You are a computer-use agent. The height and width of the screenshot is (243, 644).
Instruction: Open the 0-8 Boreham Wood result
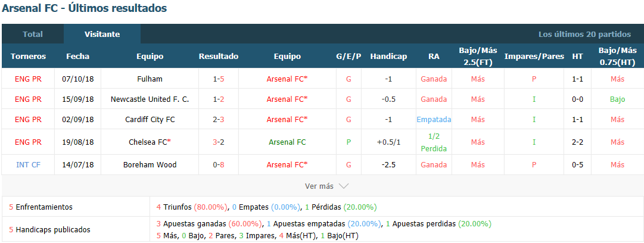tap(219, 164)
